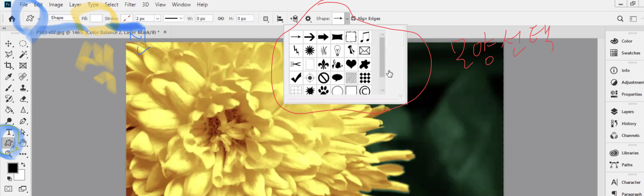Pick the speech bubble shape
This screenshot has height=196, width=644.
[x=337, y=78]
